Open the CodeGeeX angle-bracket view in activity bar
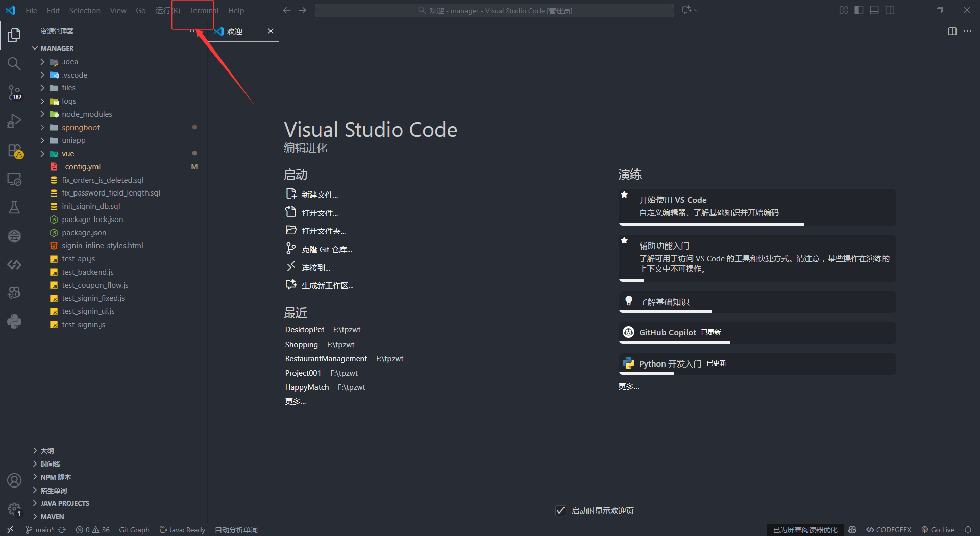The image size is (980, 536). [x=14, y=264]
